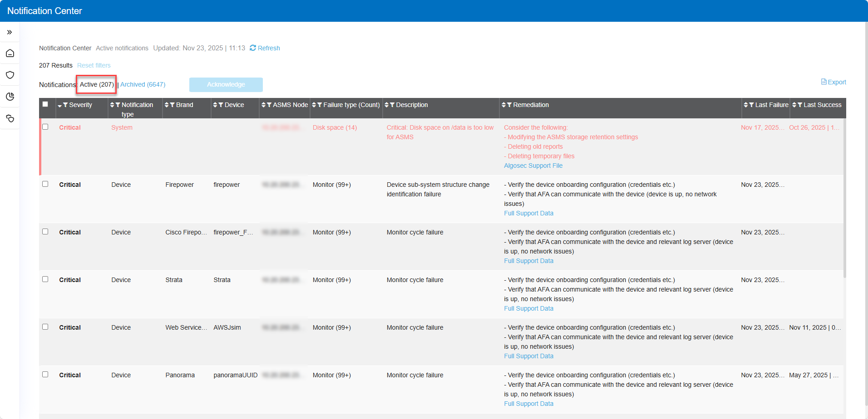Click filter icon on Remediation column
Image resolution: width=868 pixels, height=419 pixels.
[x=509, y=105]
